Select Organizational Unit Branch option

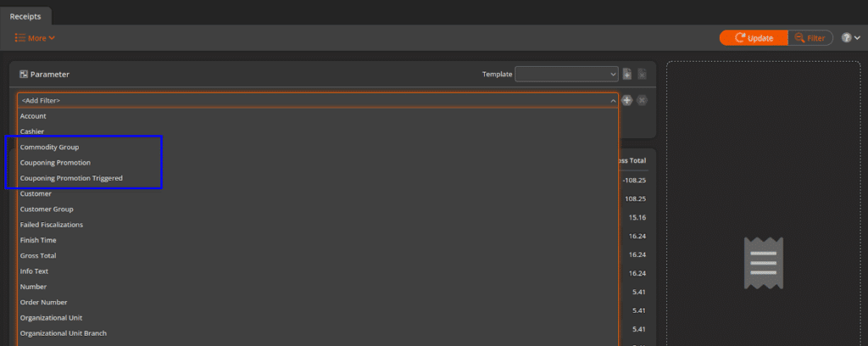click(x=63, y=333)
